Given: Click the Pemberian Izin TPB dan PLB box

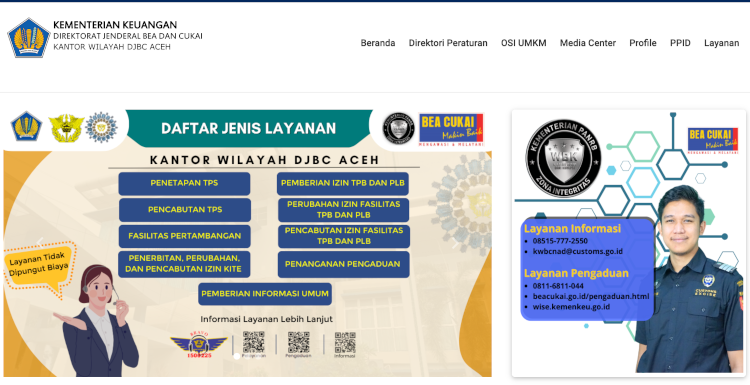Looking at the screenshot, I should coord(343,184).
